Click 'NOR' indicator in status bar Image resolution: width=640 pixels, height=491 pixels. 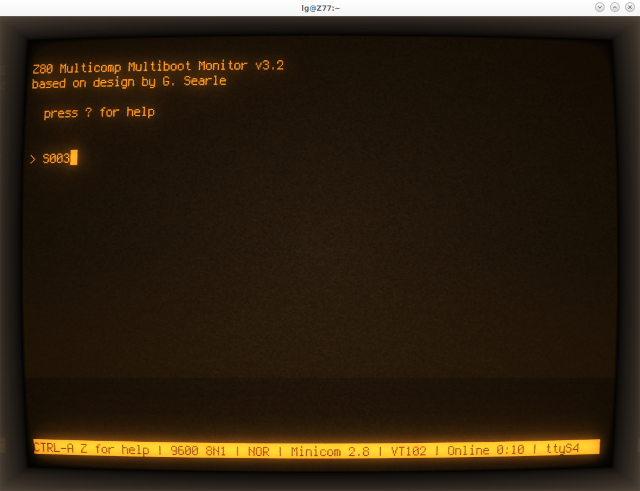coord(259,451)
